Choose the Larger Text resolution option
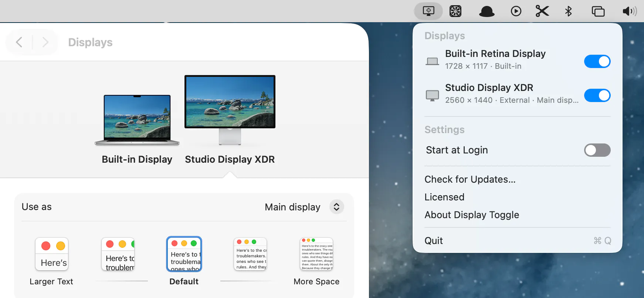Viewport: 644px width, 298px height. click(x=52, y=254)
